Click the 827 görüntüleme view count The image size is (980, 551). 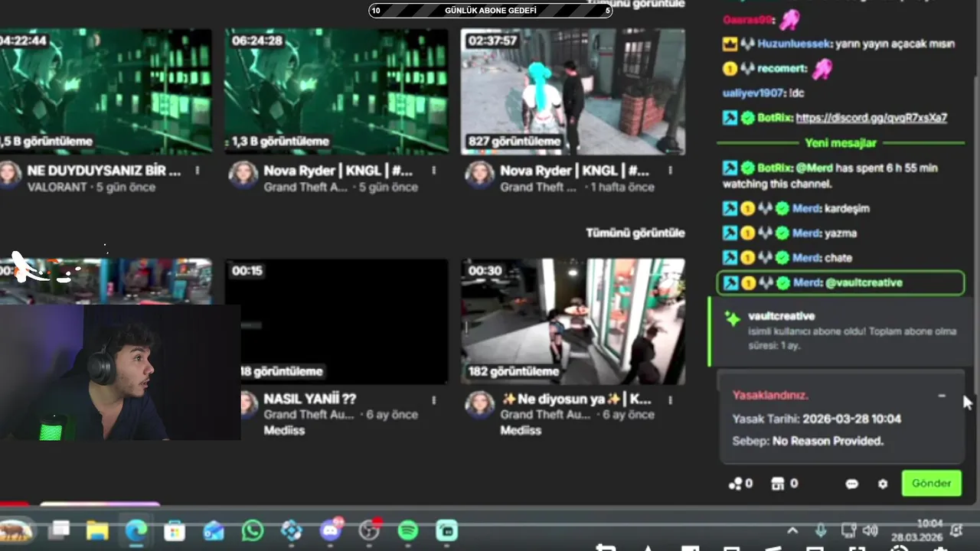click(514, 142)
